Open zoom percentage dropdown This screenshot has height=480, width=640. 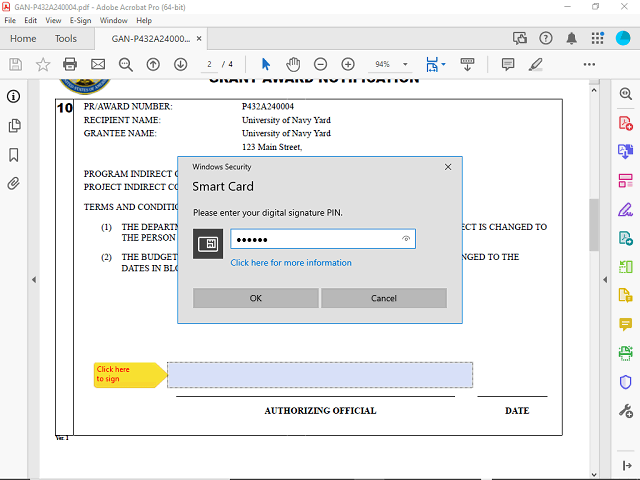(405, 64)
